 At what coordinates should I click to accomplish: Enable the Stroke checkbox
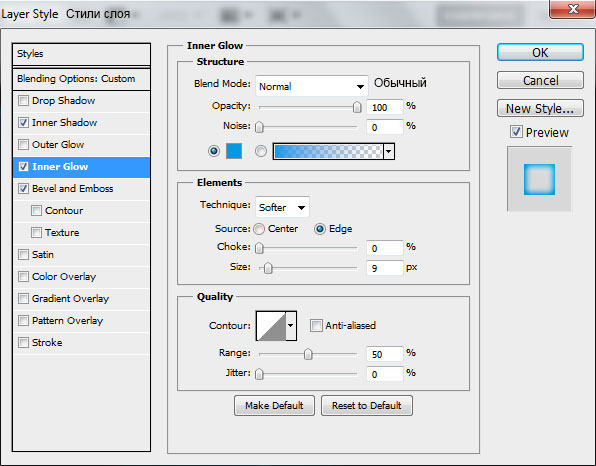tap(24, 343)
